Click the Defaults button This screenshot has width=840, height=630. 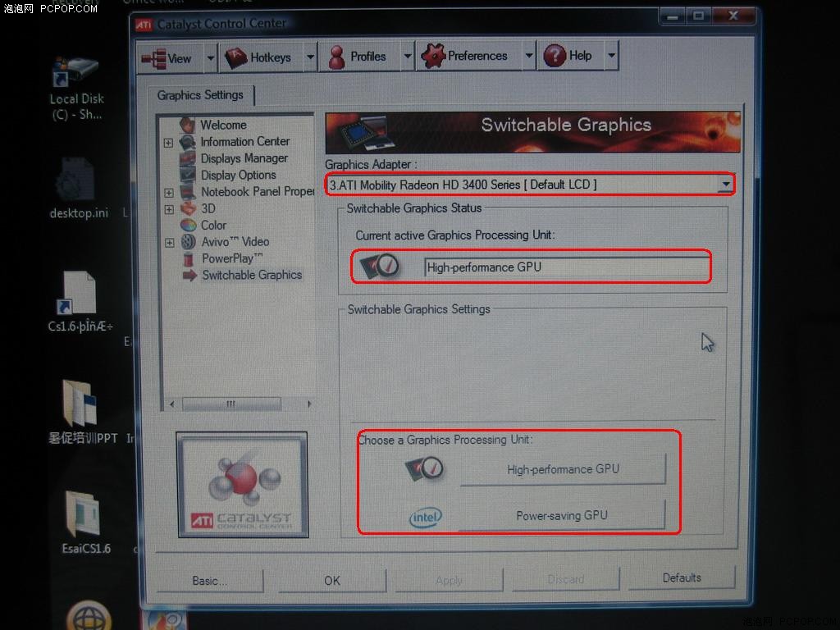pos(682,577)
